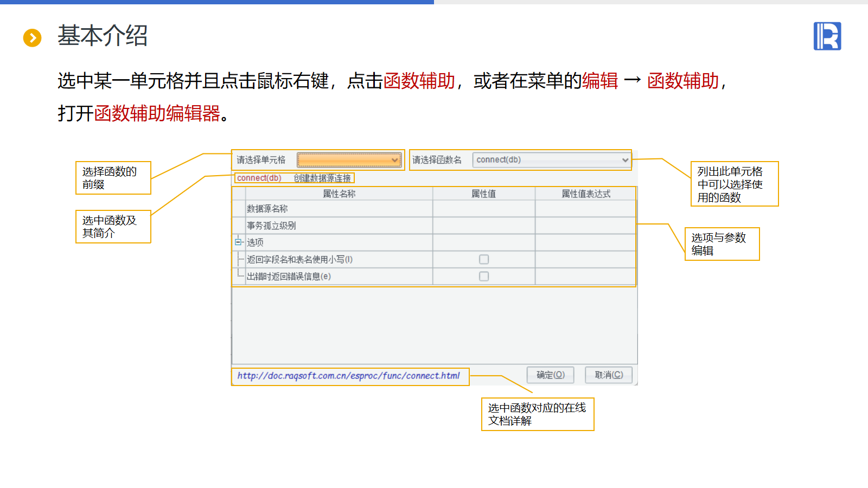Click the 属性值 column header
The width and height of the screenshot is (868, 488).
[x=483, y=194]
